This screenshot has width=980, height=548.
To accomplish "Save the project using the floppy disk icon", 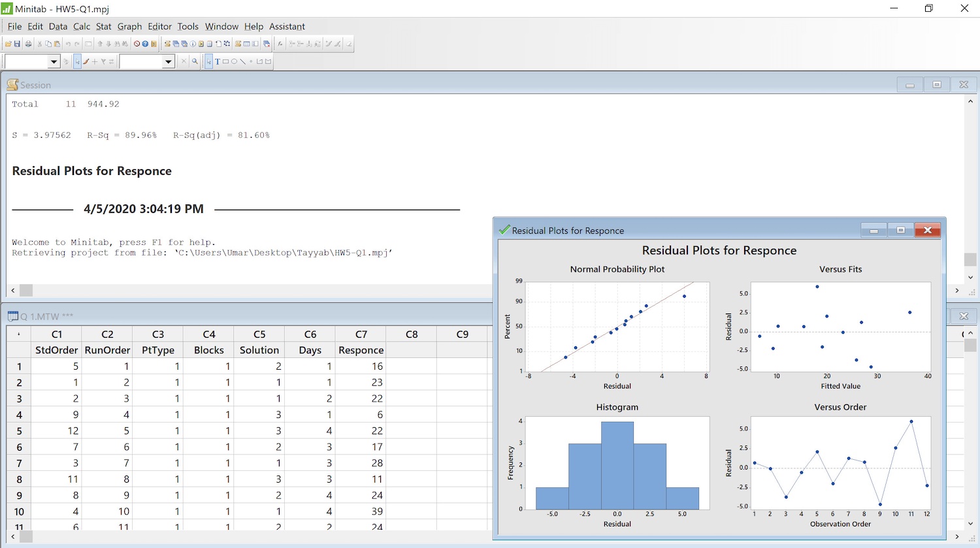I will (17, 44).
